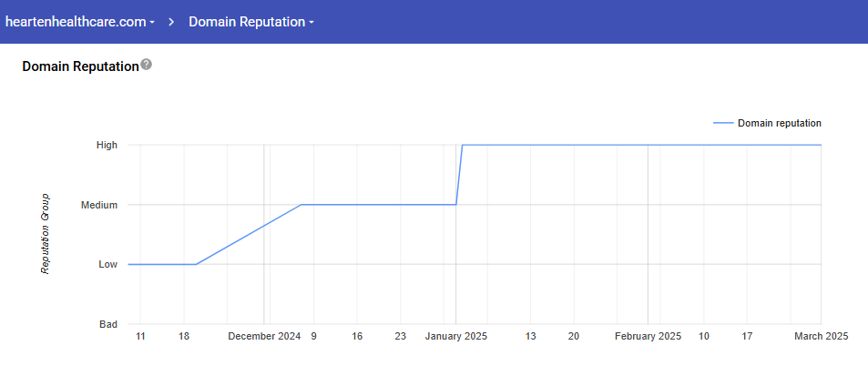Click the "Bad" y-axis label
The width and height of the screenshot is (868, 376).
(x=107, y=324)
